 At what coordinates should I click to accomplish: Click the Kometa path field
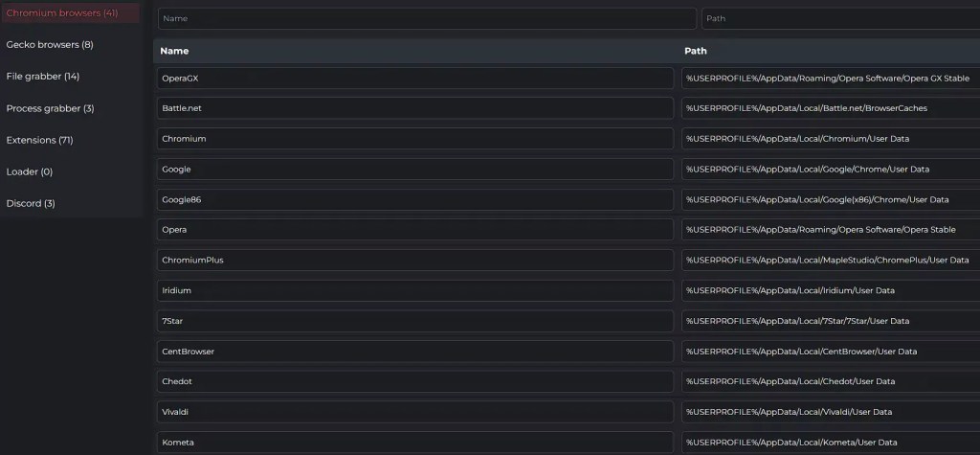coord(831,443)
